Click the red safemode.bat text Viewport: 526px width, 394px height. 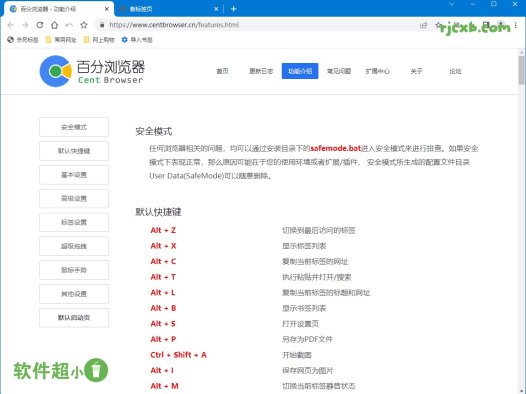pyautogui.click(x=335, y=148)
